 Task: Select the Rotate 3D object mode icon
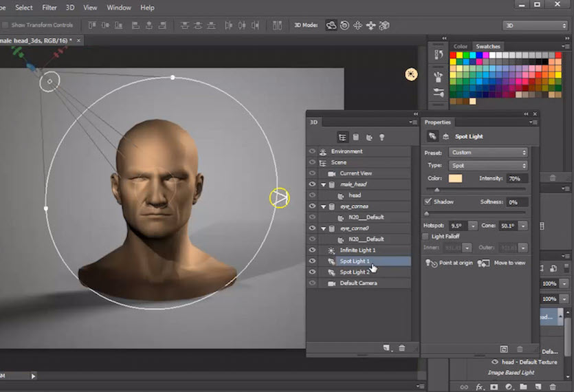pyautogui.click(x=331, y=25)
